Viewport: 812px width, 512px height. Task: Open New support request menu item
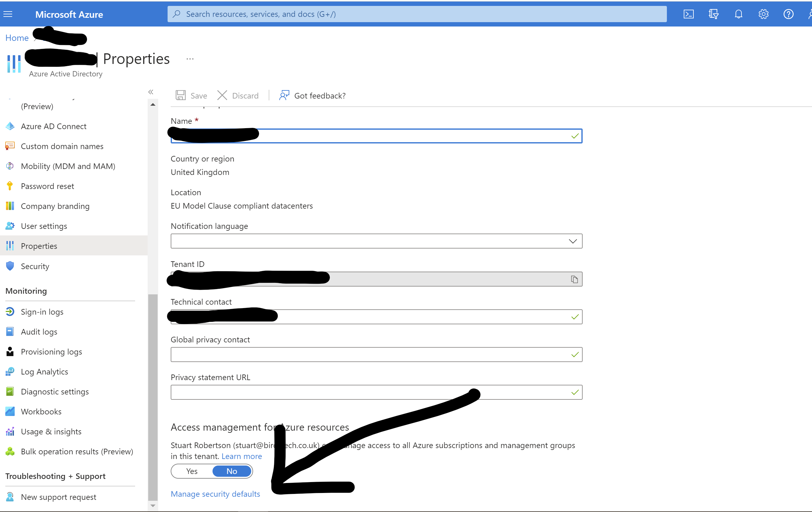click(59, 497)
